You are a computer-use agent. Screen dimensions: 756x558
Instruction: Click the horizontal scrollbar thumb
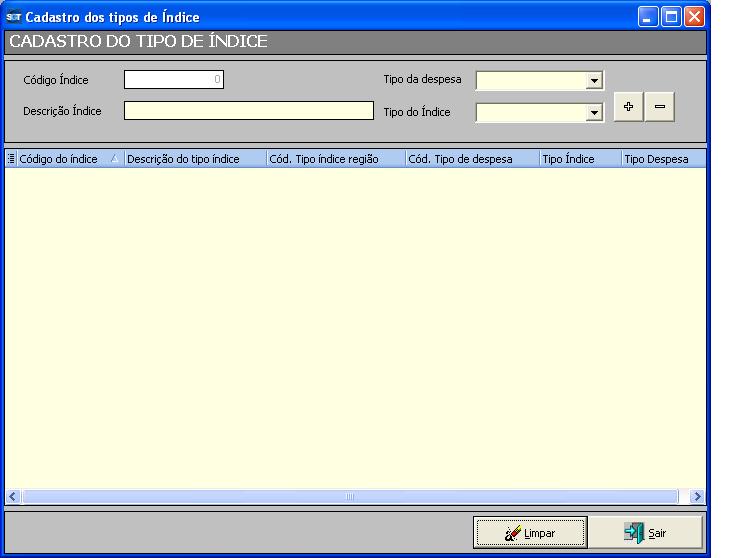[x=350, y=496]
